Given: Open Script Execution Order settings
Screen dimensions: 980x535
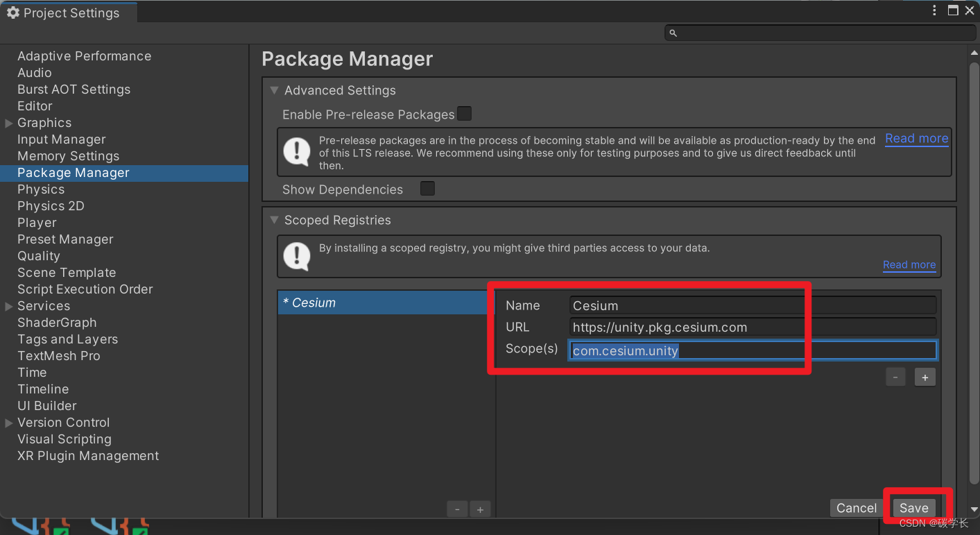Looking at the screenshot, I should (85, 289).
